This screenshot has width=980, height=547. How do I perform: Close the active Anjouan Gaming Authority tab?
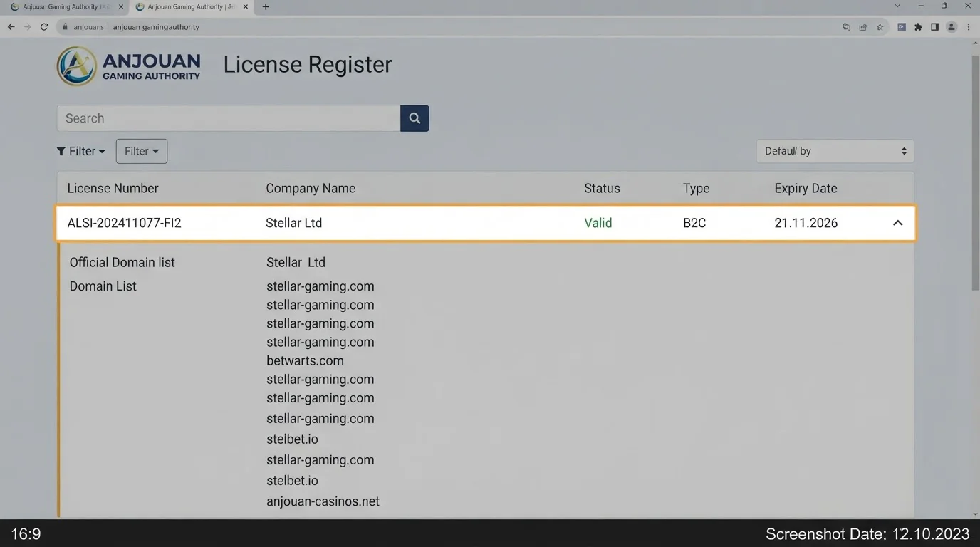pos(245,7)
